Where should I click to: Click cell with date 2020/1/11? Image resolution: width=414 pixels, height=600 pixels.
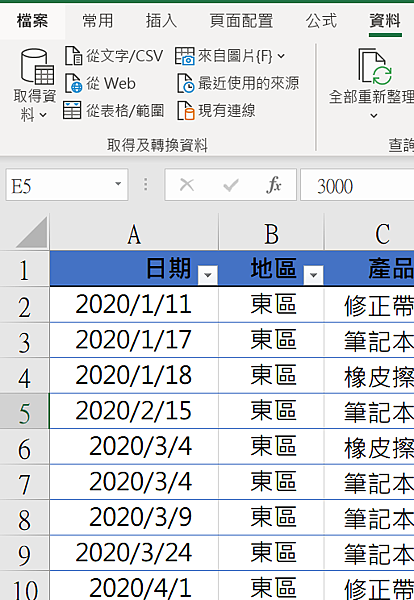(x=134, y=305)
